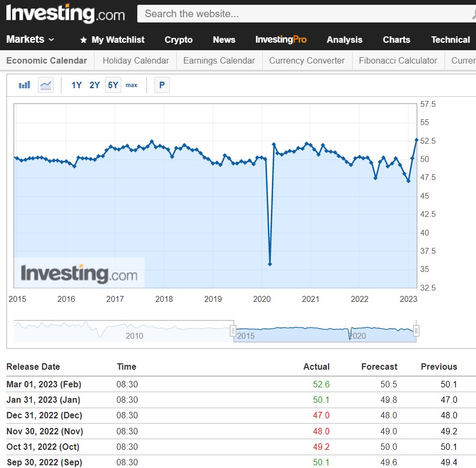Open the Fibonacci Calculator
Screen dimensions: 476x468
click(x=398, y=60)
